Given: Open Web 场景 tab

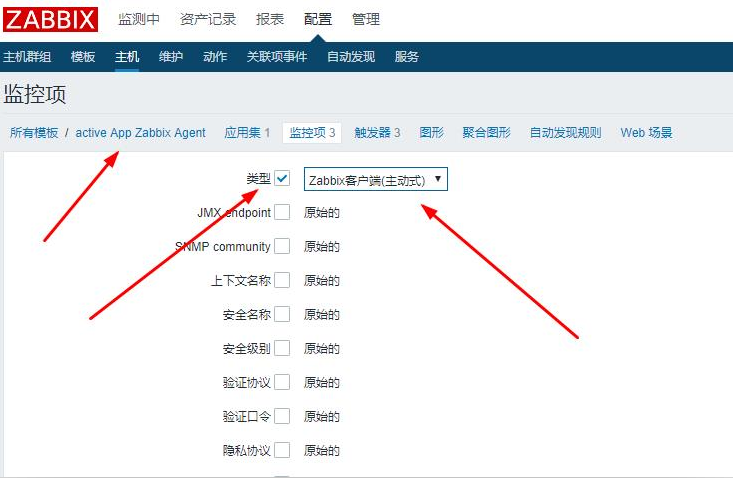Looking at the screenshot, I should (646, 133).
